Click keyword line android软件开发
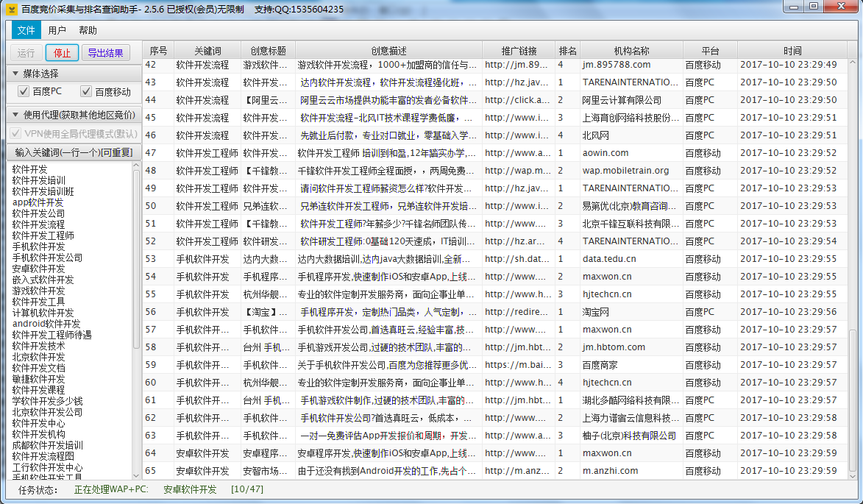The height and width of the screenshot is (504, 863). pos(46,324)
